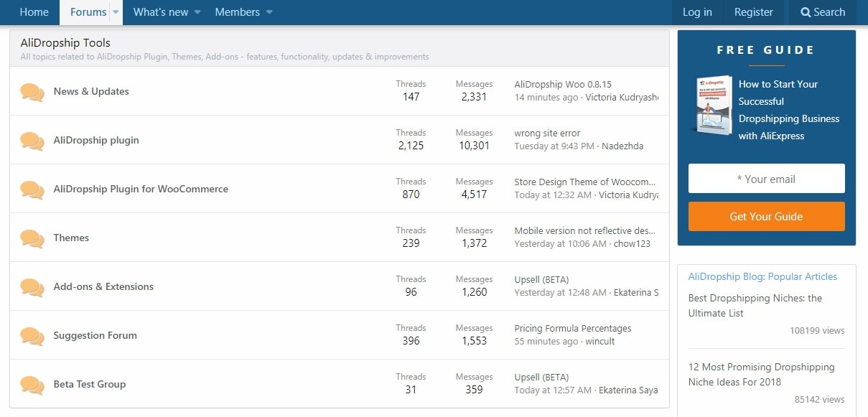
Task: Open user profile wincult
Action: point(600,342)
